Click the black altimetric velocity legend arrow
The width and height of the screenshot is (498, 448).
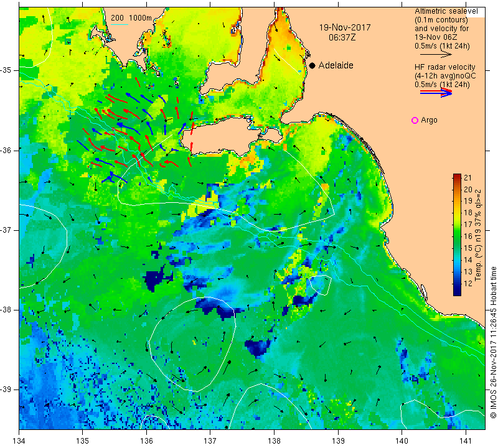pyautogui.click(x=436, y=55)
